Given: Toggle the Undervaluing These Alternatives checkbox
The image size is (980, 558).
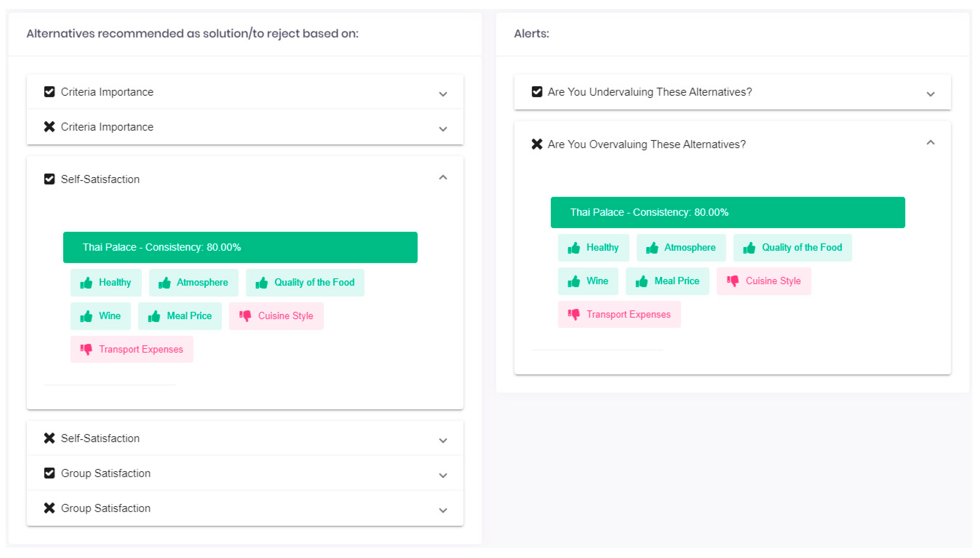Looking at the screenshot, I should 537,92.
